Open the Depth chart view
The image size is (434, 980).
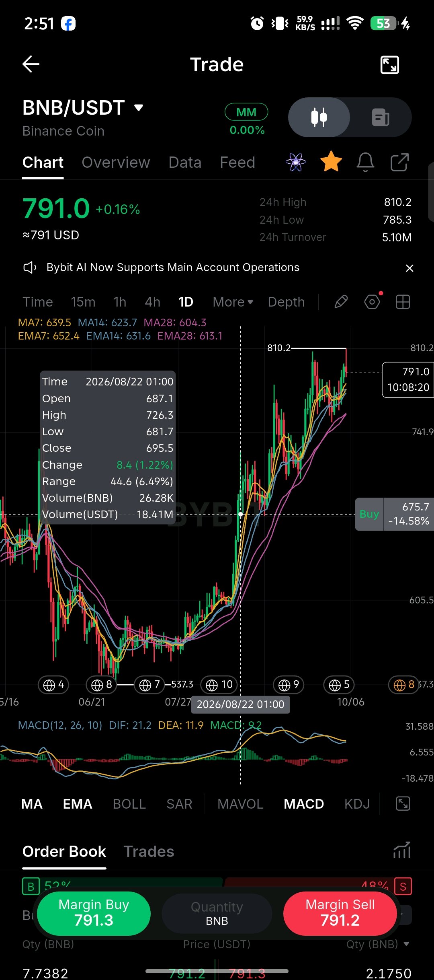286,302
